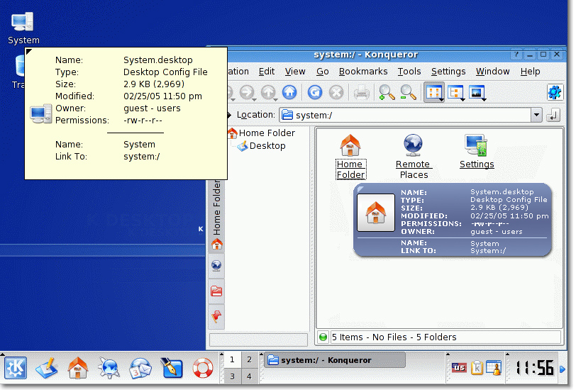Open the Edit menu
Viewport: 576px width, 392px height.
[x=266, y=71]
